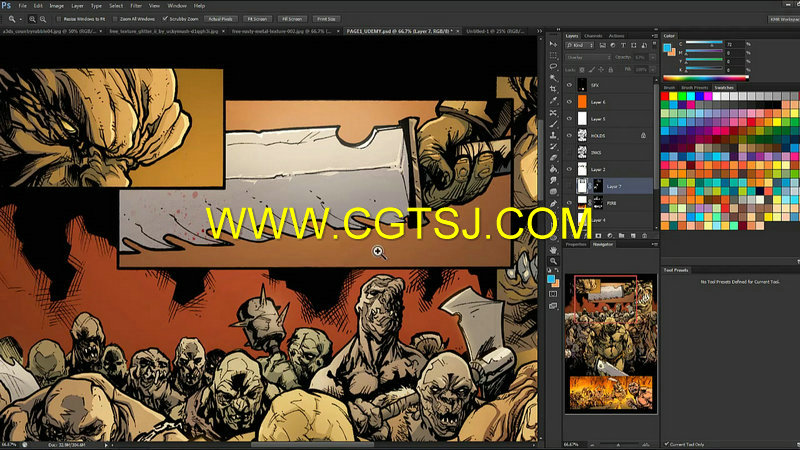800x450 pixels.
Task: Select the Crop tool
Action: (x=553, y=89)
